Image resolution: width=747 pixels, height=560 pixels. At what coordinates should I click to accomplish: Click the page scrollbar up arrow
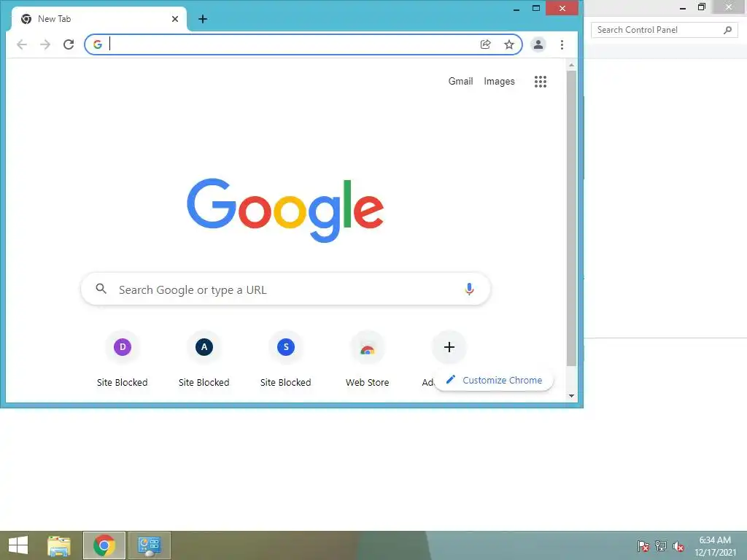point(572,65)
